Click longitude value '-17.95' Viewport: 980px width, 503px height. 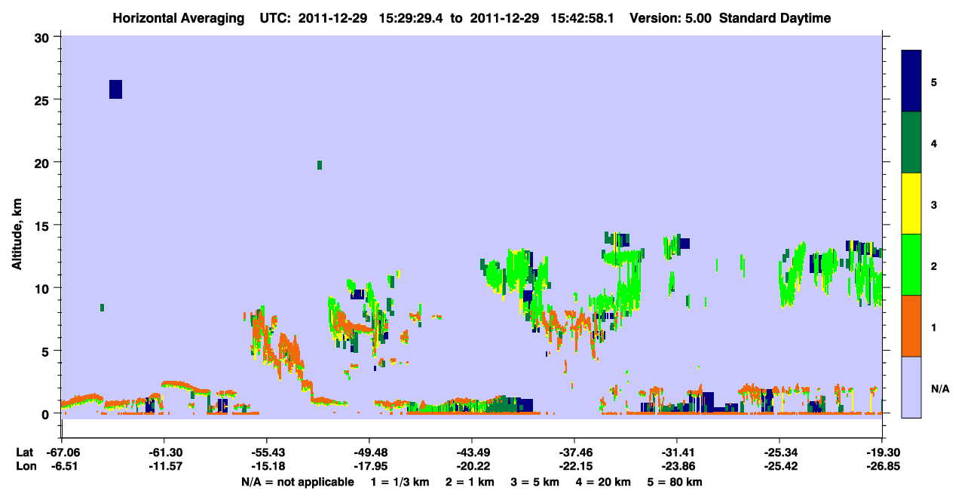[369, 466]
